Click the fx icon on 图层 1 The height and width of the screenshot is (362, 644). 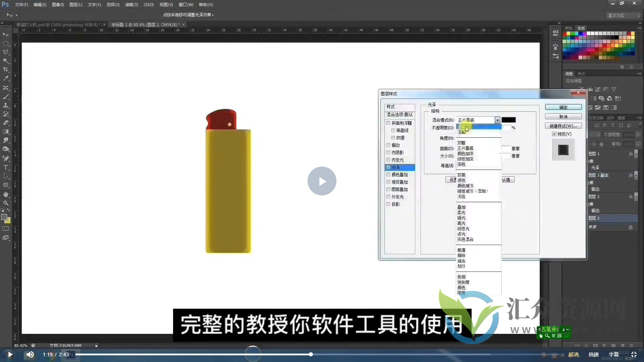(631, 154)
